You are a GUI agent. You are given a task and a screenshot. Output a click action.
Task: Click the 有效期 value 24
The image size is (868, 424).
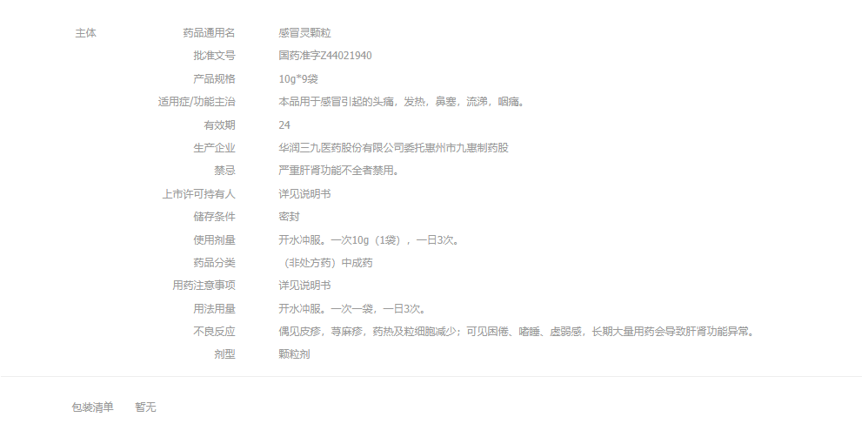coord(284,125)
